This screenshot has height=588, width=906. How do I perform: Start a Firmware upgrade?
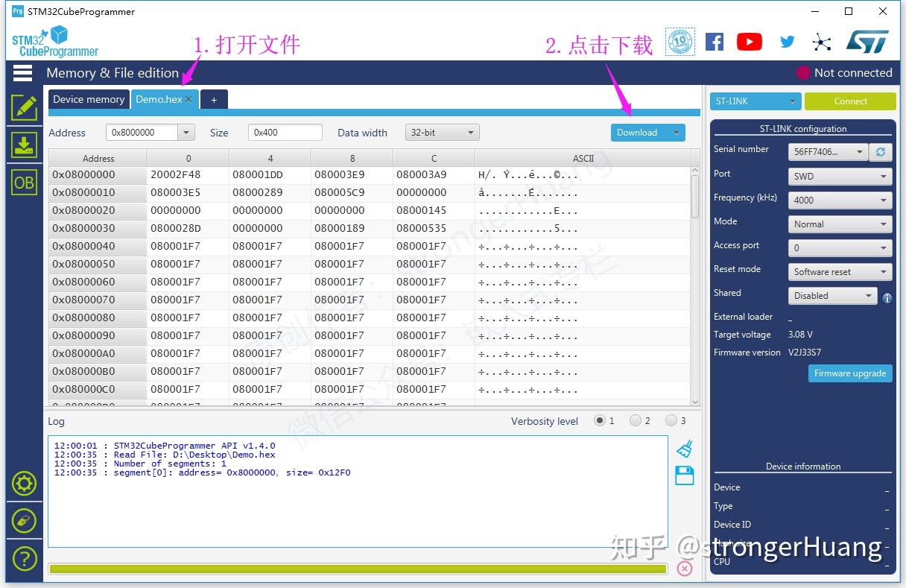[850, 373]
